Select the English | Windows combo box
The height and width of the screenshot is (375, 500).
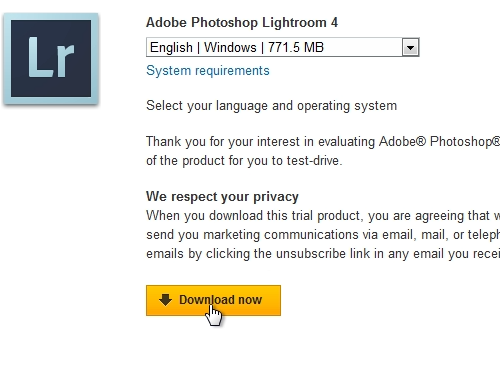click(283, 47)
